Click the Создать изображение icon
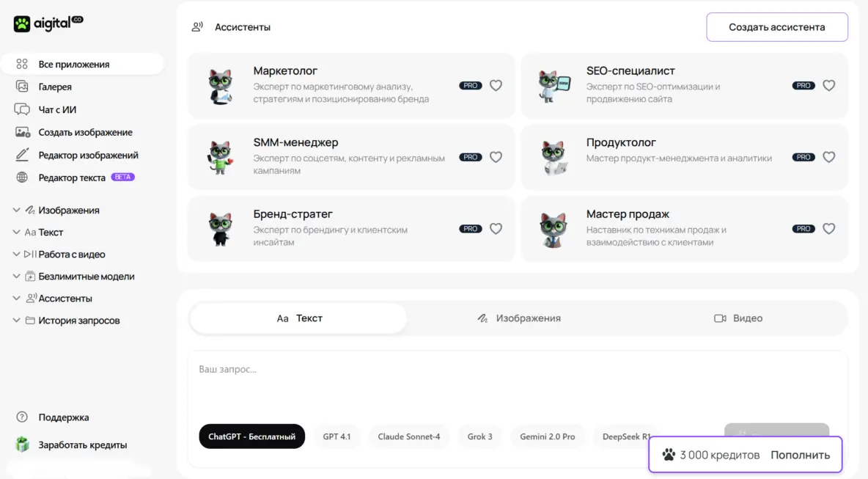 (x=23, y=132)
